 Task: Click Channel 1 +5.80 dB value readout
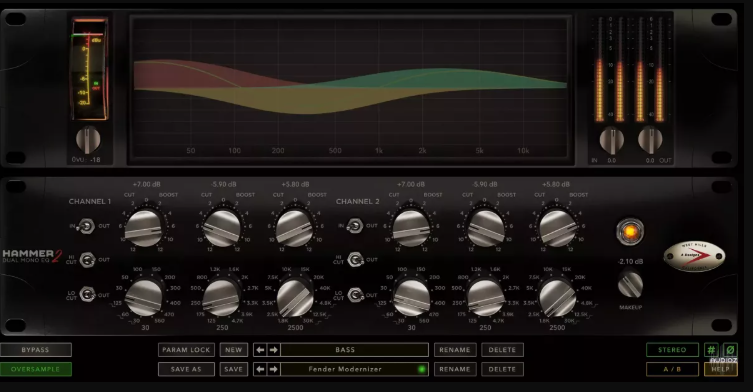pos(295,184)
